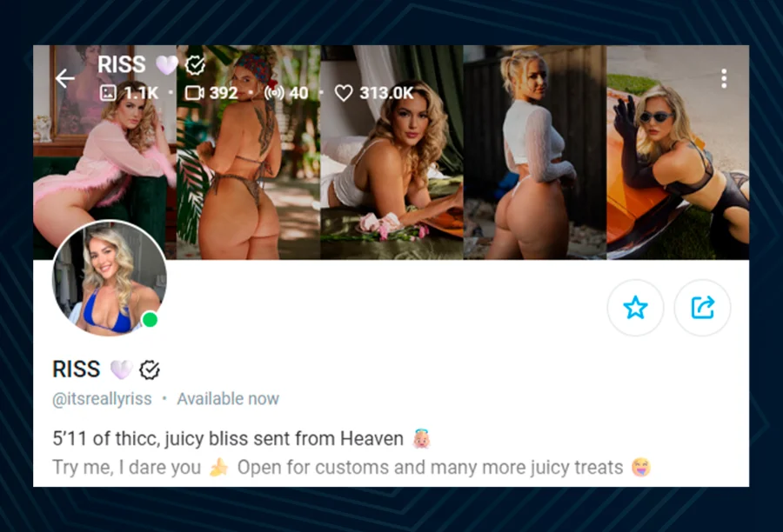Click the Available now status text
Image resolution: width=783 pixels, height=532 pixels.
[x=228, y=399]
